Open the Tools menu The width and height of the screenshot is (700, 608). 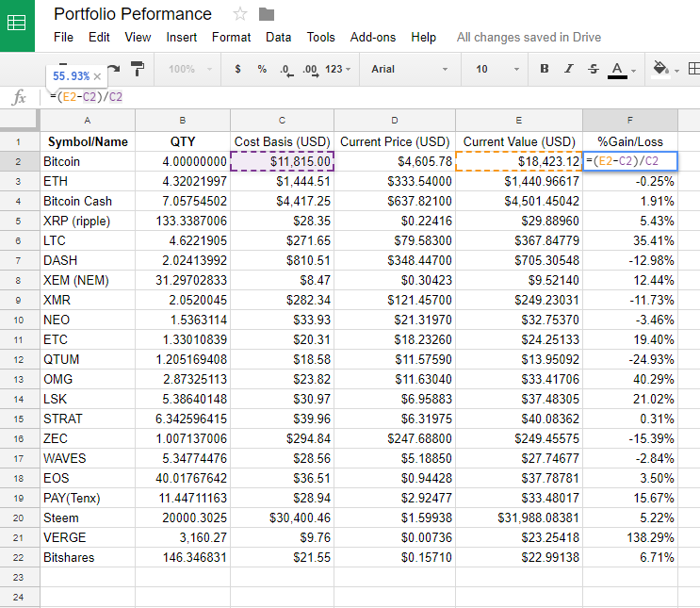tap(320, 37)
